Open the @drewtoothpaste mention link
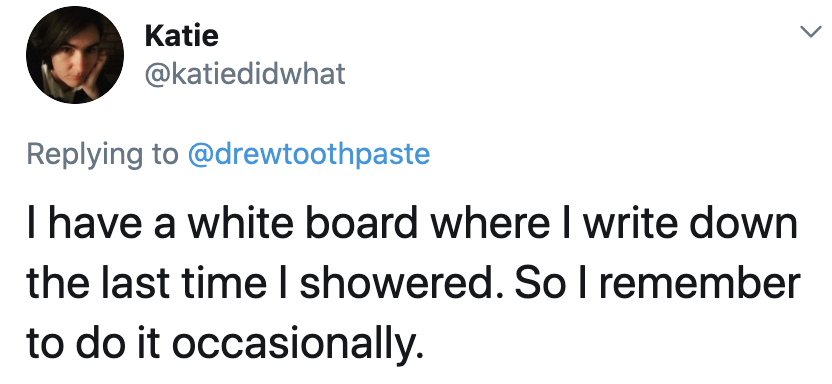The width and height of the screenshot is (832, 384). tap(309, 154)
